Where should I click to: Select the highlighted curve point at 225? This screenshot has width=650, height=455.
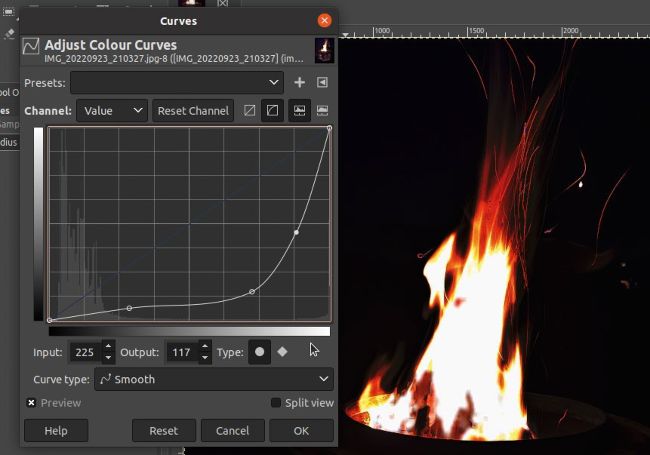[296, 232]
